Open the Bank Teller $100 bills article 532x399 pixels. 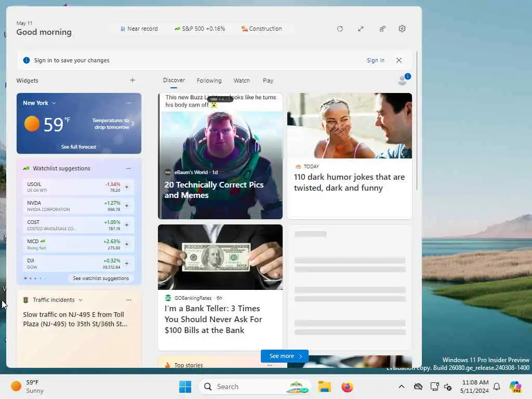(x=220, y=287)
